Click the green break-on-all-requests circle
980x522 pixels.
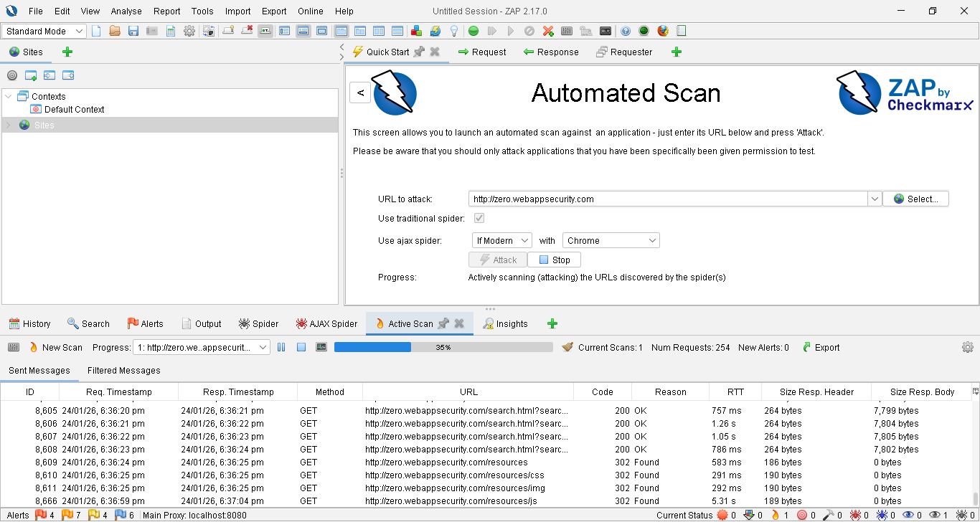click(x=473, y=31)
